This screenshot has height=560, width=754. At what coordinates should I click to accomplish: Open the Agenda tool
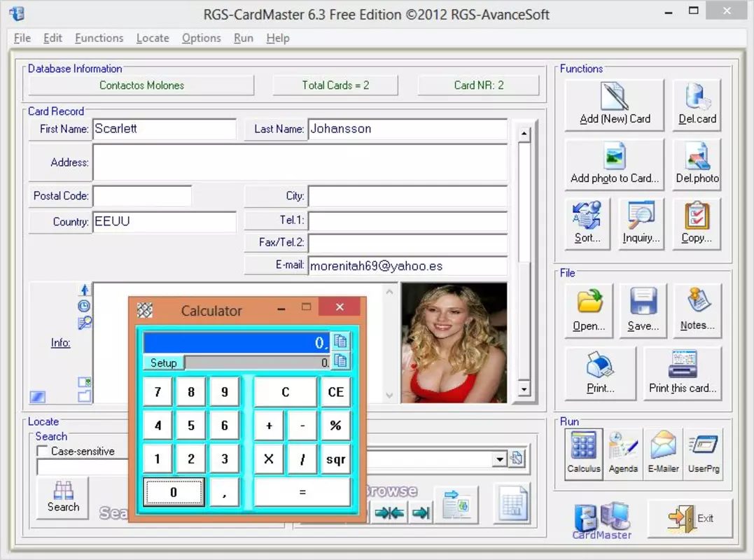tap(623, 454)
